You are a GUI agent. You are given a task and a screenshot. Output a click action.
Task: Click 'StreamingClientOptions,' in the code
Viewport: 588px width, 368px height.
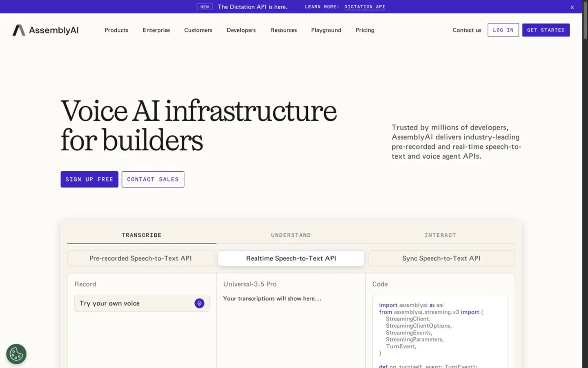point(419,326)
